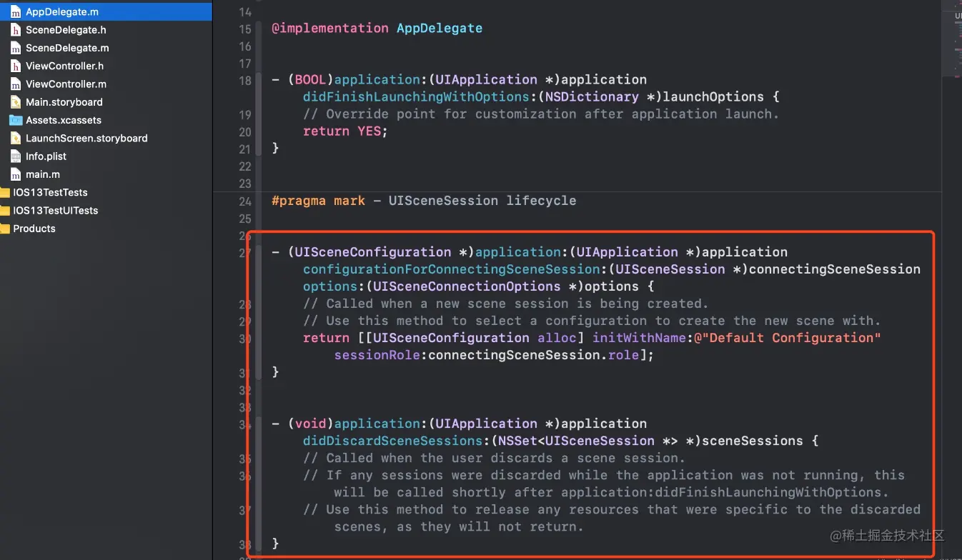Select the Products group
The height and width of the screenshot is (560, 962).
[34, 229]
